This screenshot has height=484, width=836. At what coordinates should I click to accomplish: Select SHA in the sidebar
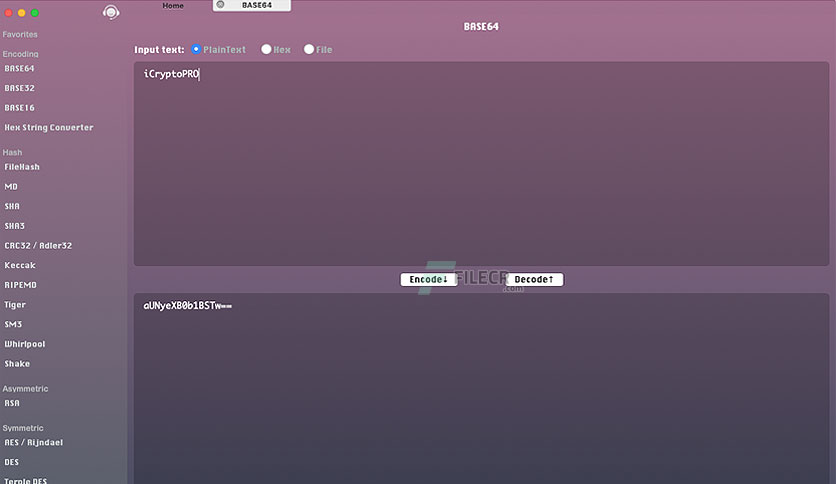pos(12,206)
